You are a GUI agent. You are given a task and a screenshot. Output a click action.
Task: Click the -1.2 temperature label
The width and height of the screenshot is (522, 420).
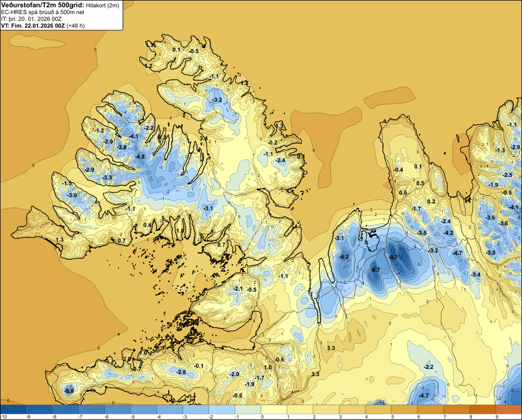tap(100, 130)
